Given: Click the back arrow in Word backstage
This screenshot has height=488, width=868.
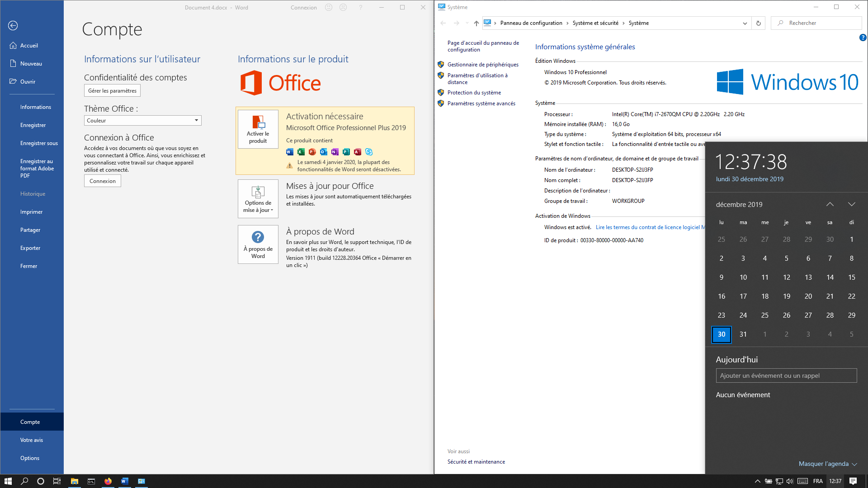Looking at the screenshot, I should (13, 26).
